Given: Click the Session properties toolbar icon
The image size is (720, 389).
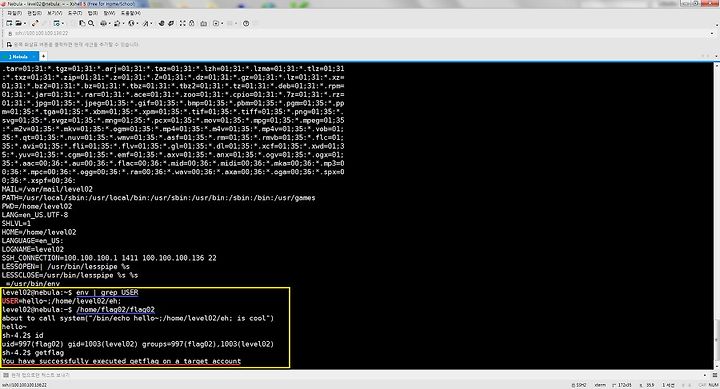Looking at the screenshot, I should 56,23.
